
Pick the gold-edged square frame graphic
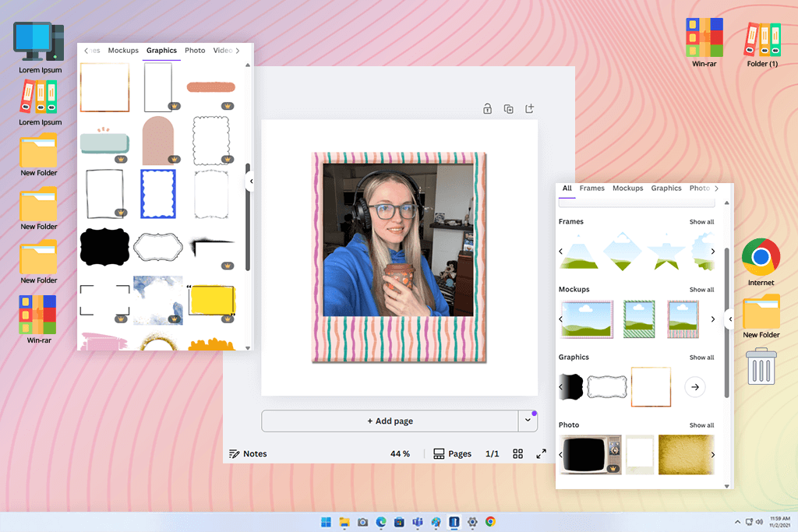(105, 87)
